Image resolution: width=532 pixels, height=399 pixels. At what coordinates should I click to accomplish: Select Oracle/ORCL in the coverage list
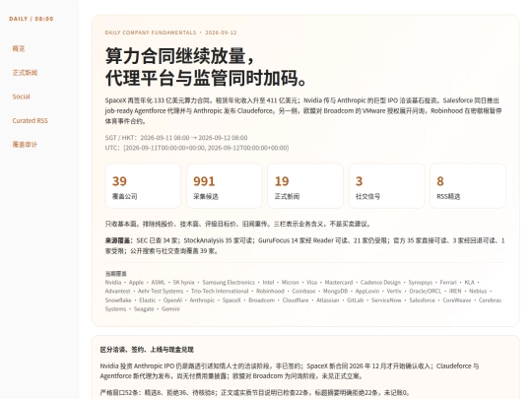[426, 291]
